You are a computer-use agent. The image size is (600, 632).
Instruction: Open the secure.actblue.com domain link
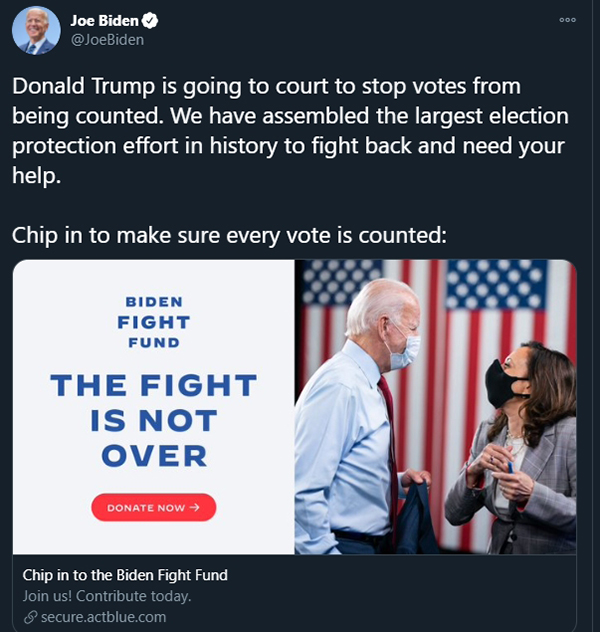pyautogui.click(x=103, y=617)
